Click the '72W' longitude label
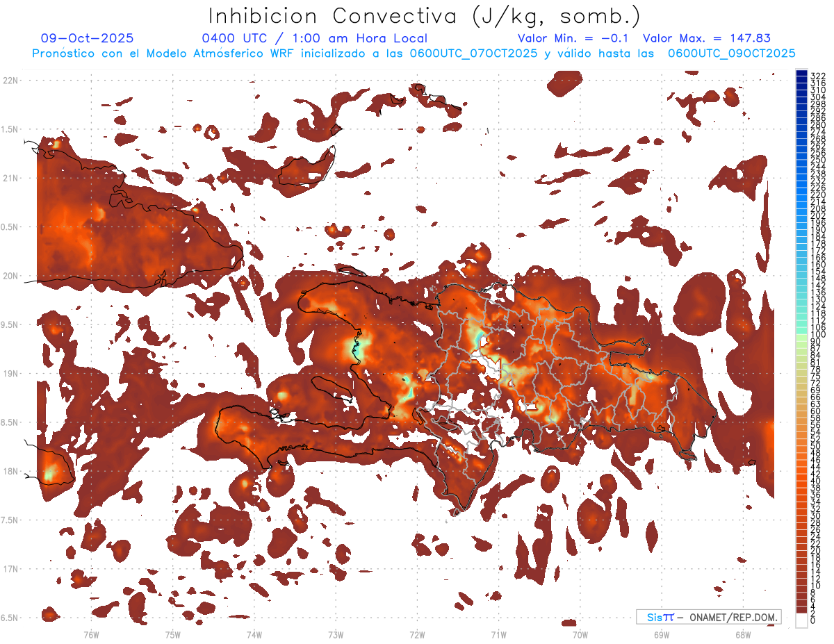This screenshot has width=834, height=644. click(x=417, y=634)
